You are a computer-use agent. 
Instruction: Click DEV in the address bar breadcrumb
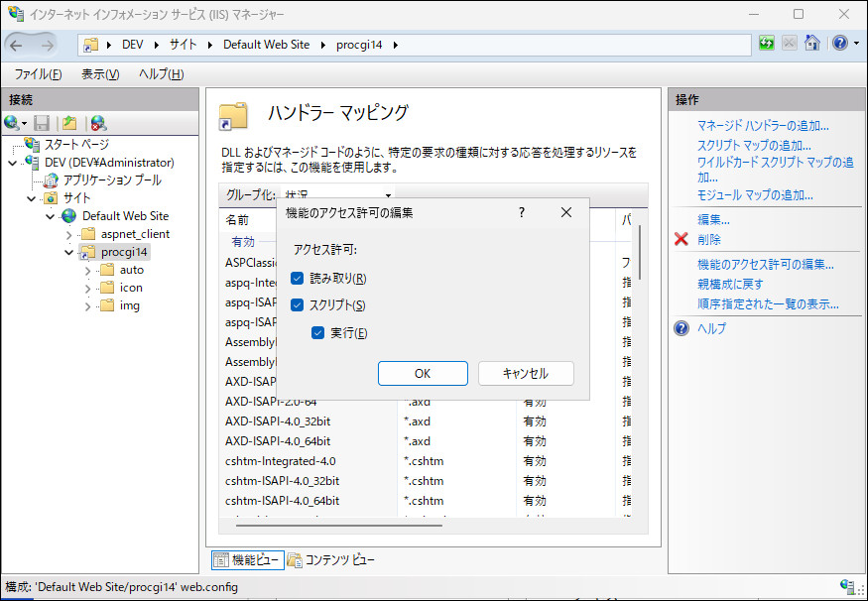133,45
